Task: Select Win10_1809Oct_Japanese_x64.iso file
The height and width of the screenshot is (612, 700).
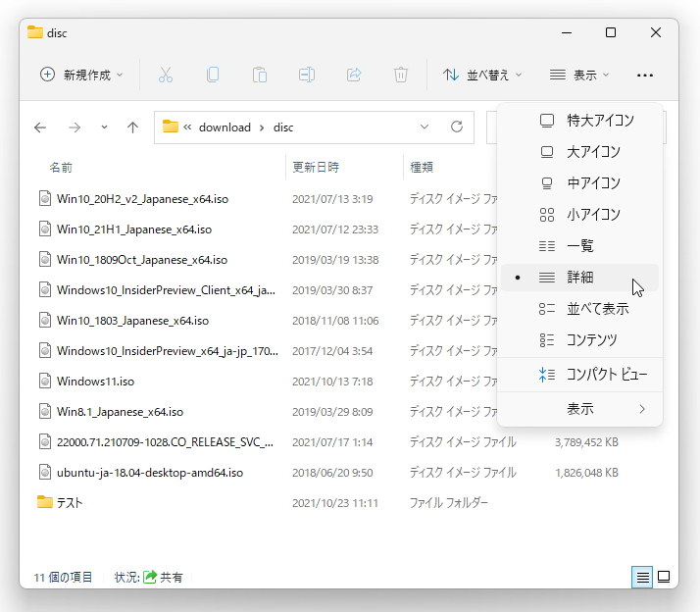Action: click(x=142, y=260)
